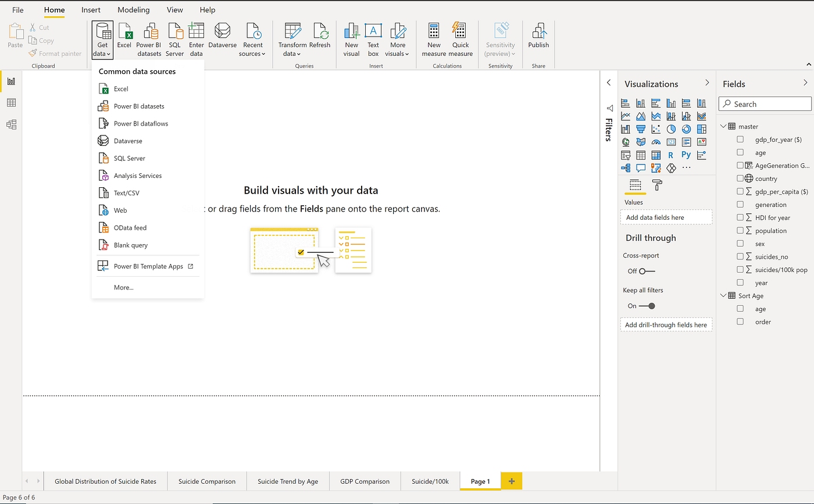Click Enter data in the ribbon
This screenshot has width=814, height=504.
[x=197, y=39]
